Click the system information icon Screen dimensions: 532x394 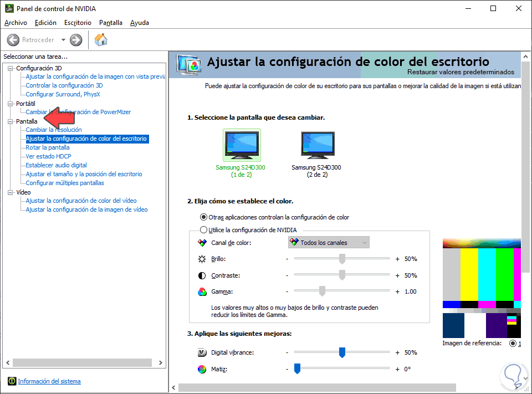[12, 381]
